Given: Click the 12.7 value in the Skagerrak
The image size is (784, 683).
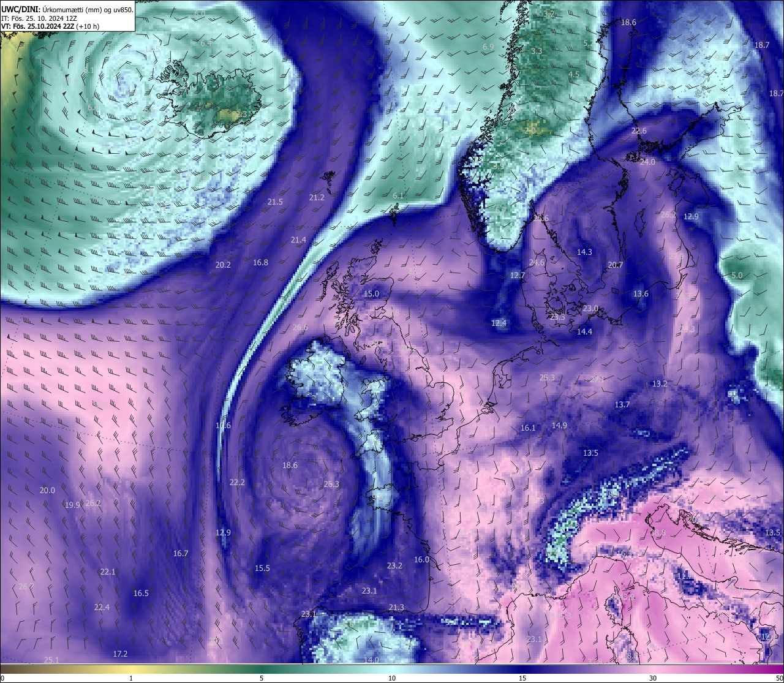Looking at the screenshot, I should [x=518, y=276].
